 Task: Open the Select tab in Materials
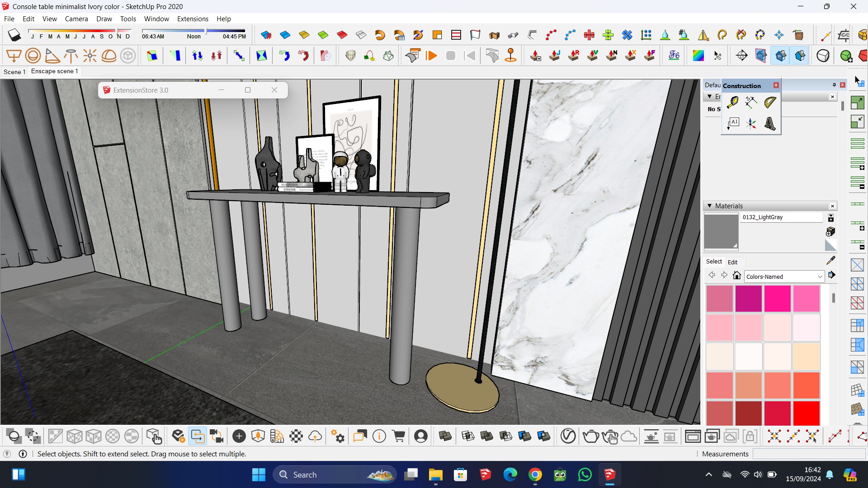point(714,262)
